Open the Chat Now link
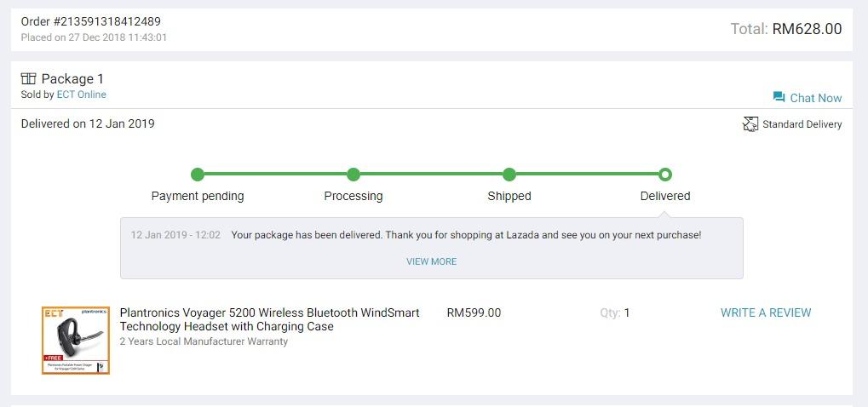This screenshot has width=868, height=407. pyautogui.click(x=808, y=98)
